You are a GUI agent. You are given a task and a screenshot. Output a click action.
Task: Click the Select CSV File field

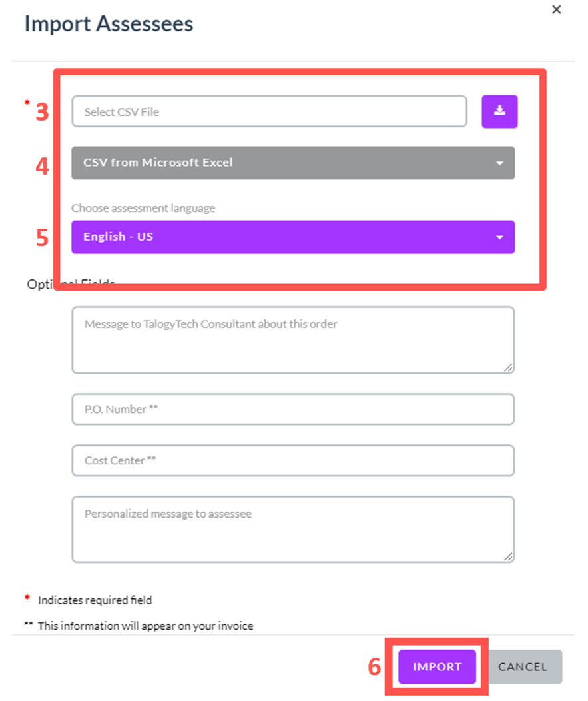tap(270, 111)
